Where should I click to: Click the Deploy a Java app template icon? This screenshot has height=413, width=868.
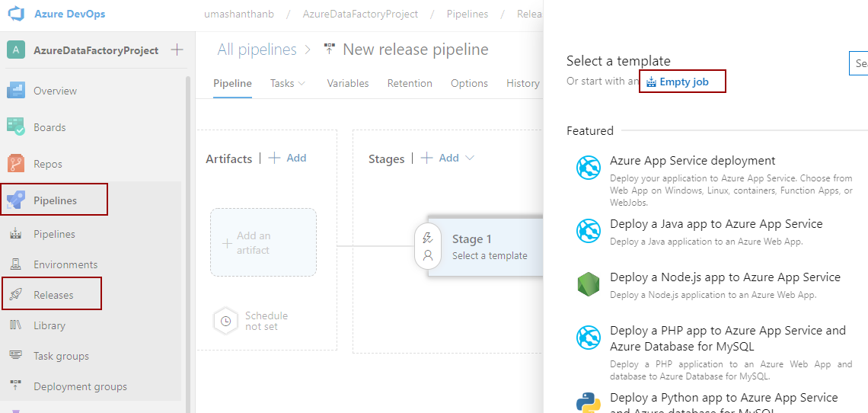click(588, 231)
